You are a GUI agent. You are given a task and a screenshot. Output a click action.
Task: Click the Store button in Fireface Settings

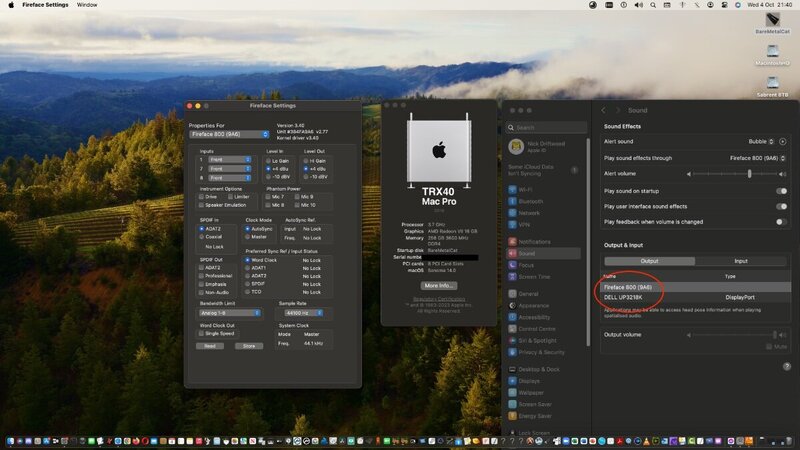point(249,346)
